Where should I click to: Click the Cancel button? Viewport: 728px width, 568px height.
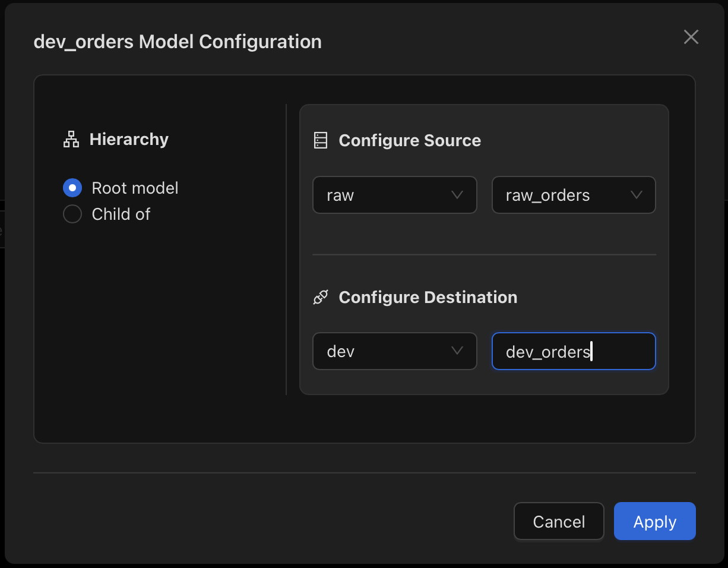tap(559, 522)
